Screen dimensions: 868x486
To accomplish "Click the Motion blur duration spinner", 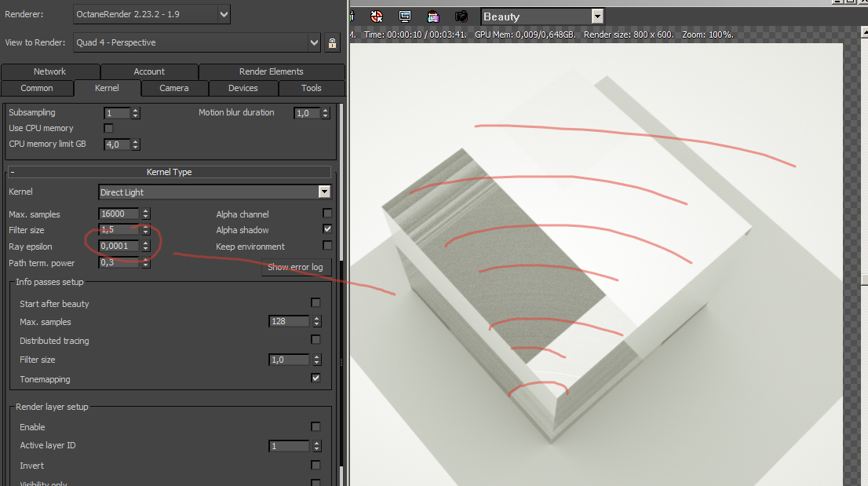I will point(326,113).
